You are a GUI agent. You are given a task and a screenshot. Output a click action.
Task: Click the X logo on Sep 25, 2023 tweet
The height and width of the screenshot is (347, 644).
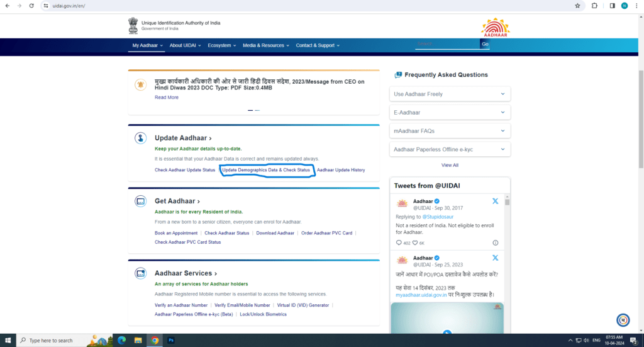(495, 258)
